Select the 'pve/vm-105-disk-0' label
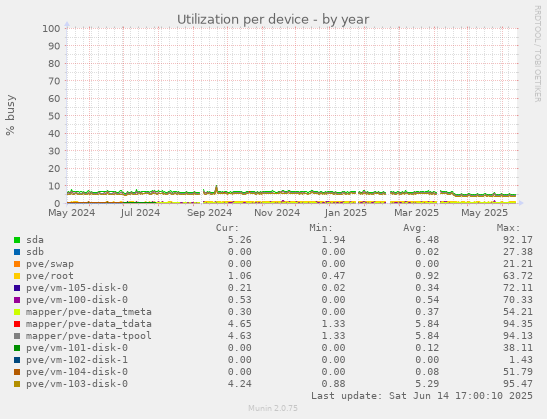This screenshot has width=547, height=419. point(77,288)
